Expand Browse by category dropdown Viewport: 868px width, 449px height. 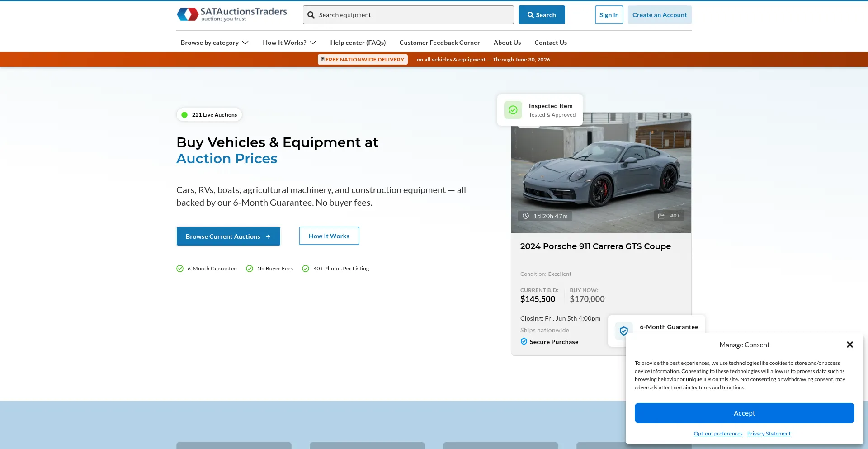tap(215, 43)
